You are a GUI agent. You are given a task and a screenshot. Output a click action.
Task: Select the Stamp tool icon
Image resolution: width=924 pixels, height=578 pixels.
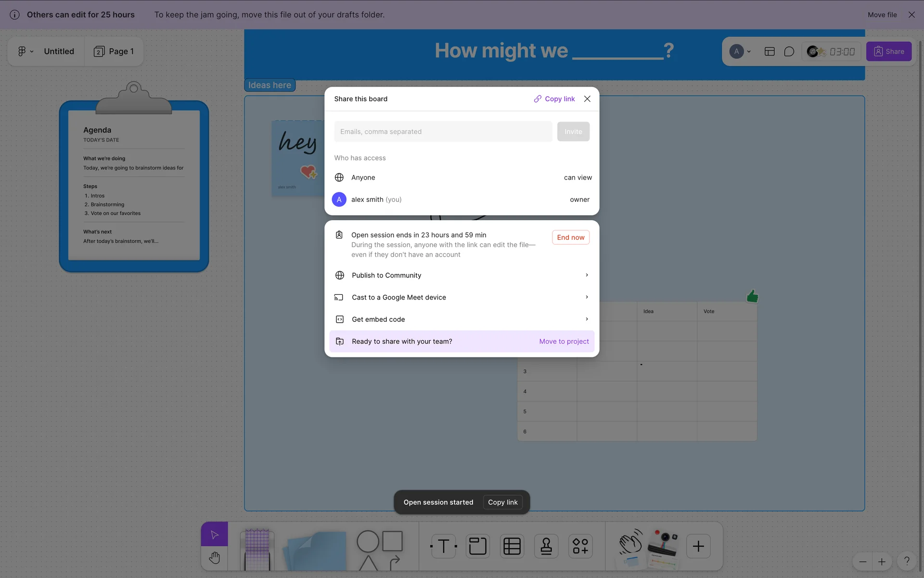click(x=546, y=546)
